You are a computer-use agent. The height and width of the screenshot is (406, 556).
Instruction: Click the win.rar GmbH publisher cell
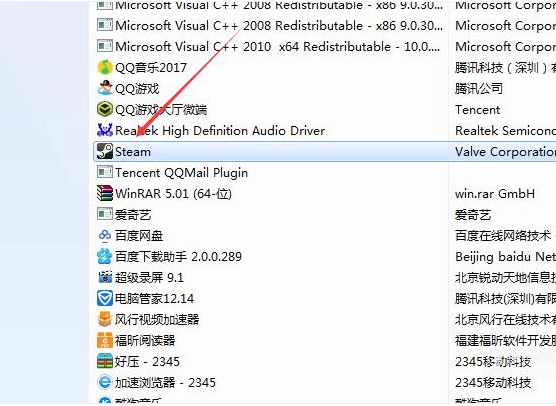[495, 194]
